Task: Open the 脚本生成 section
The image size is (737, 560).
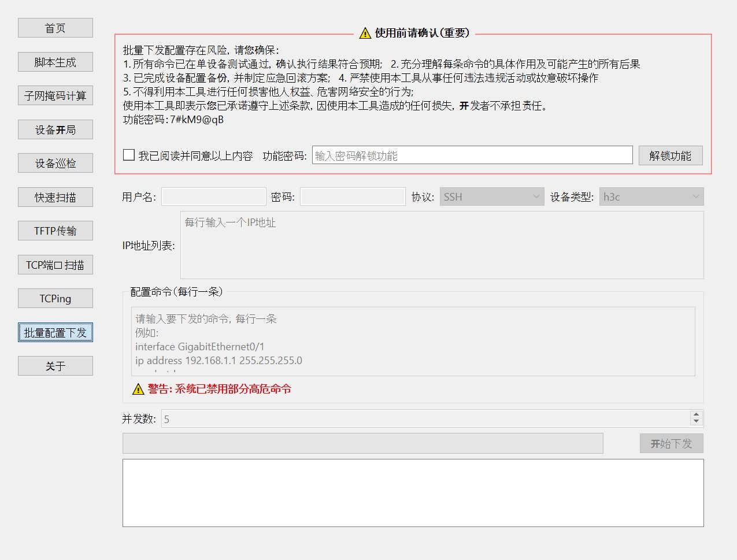Action: pyautogui.click(x=55, y=62)
